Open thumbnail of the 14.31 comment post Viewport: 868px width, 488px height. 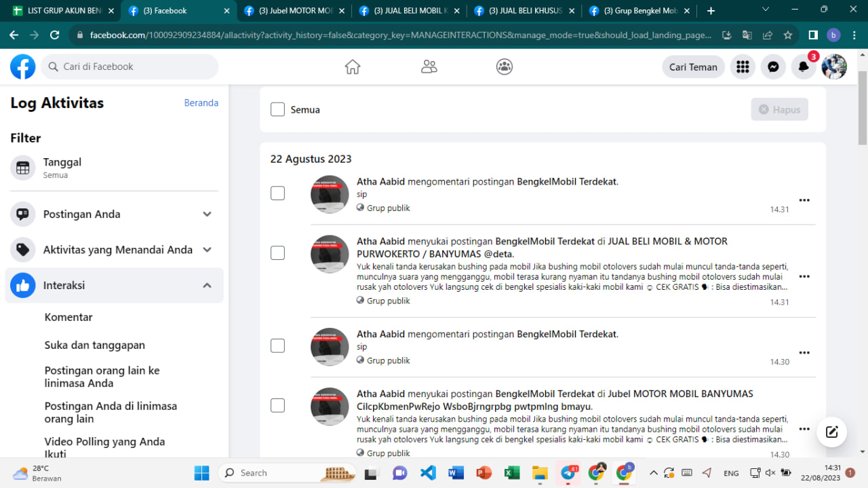[330, 194]
